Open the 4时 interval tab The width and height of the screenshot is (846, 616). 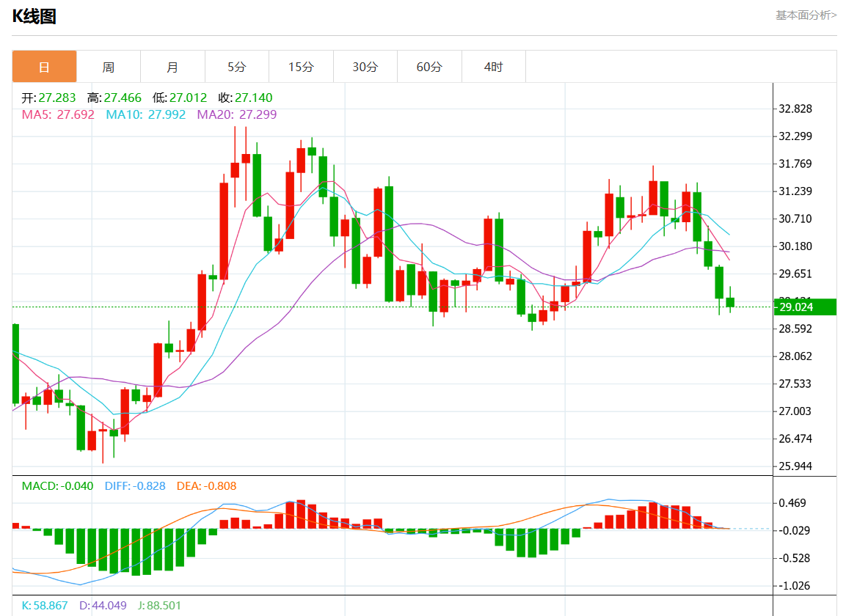point(494,67)
